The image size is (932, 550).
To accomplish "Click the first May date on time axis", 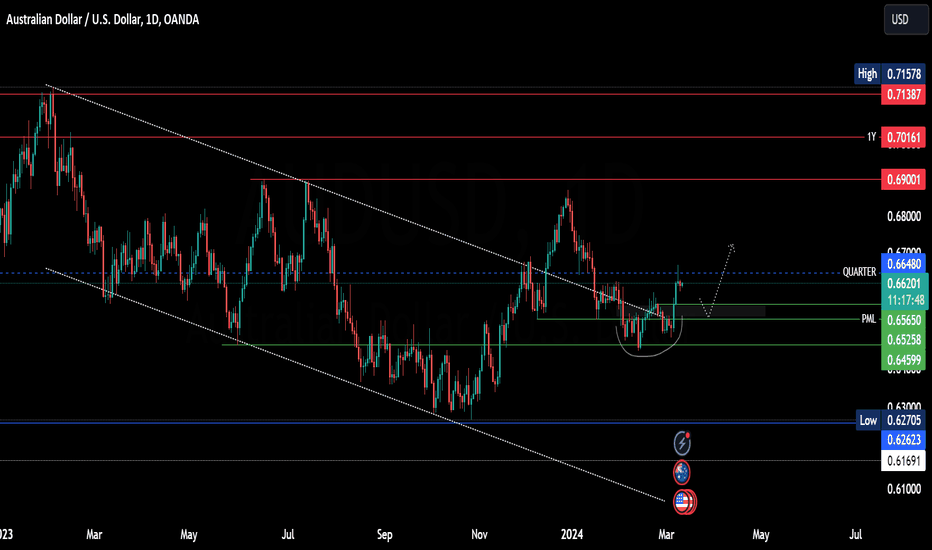I will 188,535.
